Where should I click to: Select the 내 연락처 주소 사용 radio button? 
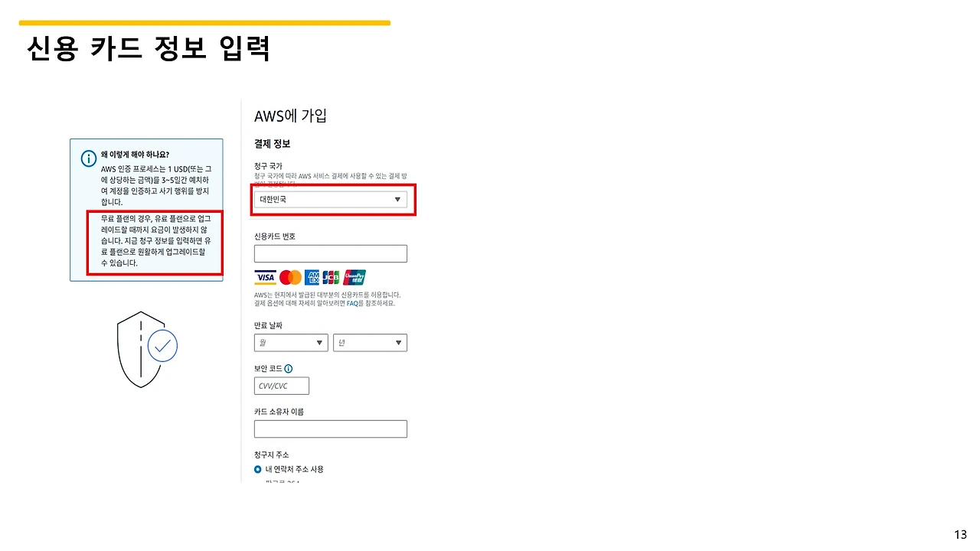[257, 469]
